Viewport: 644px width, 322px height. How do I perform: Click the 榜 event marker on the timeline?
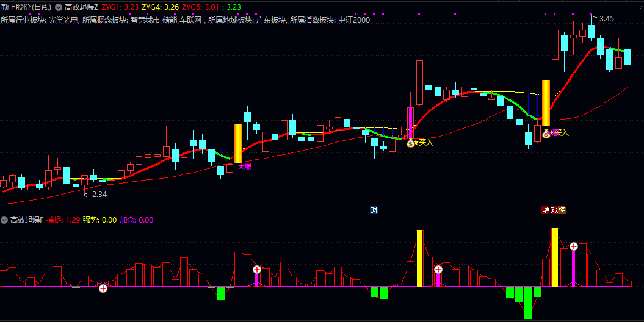click(x=562, y=210)
